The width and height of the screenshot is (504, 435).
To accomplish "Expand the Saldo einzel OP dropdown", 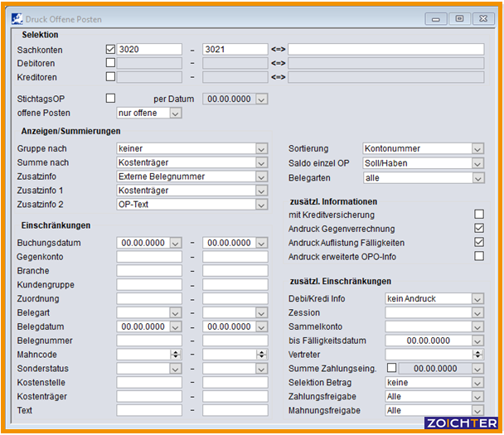I will pos(477,163).
